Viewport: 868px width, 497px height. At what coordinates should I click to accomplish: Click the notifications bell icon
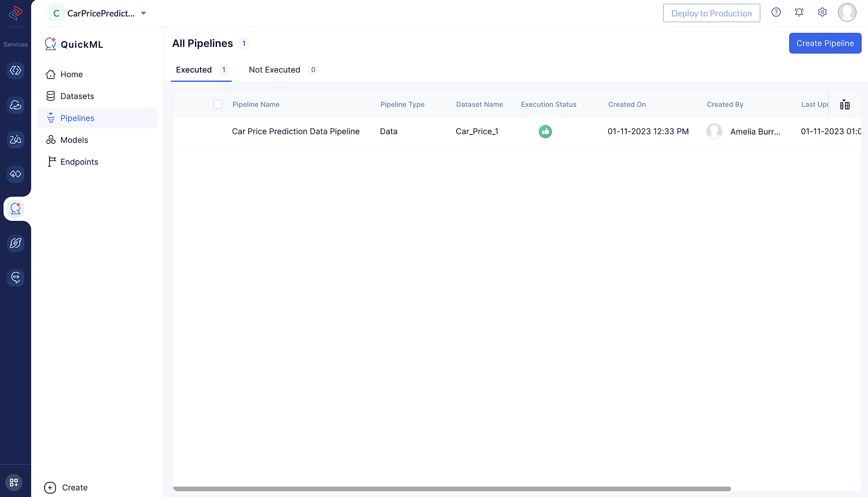pyautogui.click(x=799, y=13)
